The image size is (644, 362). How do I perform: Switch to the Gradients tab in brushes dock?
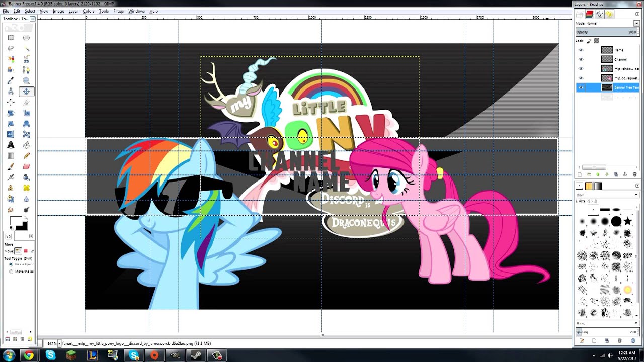[x=598, y=186]
